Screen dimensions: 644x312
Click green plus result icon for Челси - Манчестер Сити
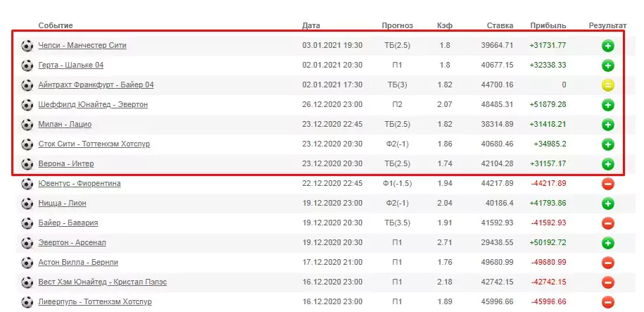coord(608,46)
